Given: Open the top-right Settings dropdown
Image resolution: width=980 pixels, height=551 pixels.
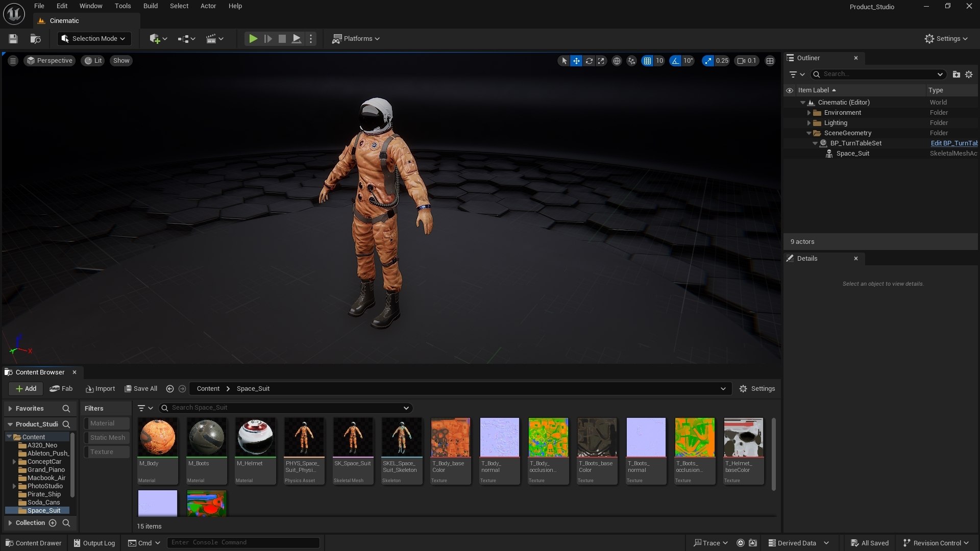Looking at the screenshot, I should click(x=946, y=39).
